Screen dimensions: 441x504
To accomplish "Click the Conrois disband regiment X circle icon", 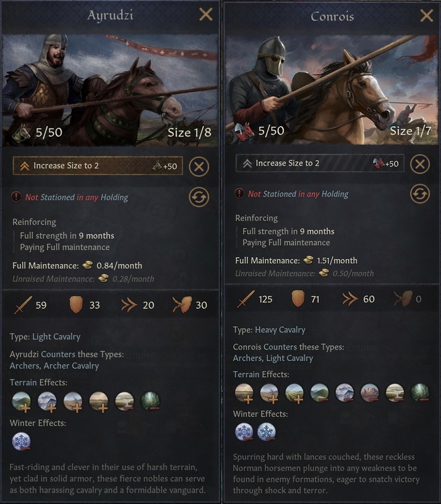I will click(x=420, y=164).
